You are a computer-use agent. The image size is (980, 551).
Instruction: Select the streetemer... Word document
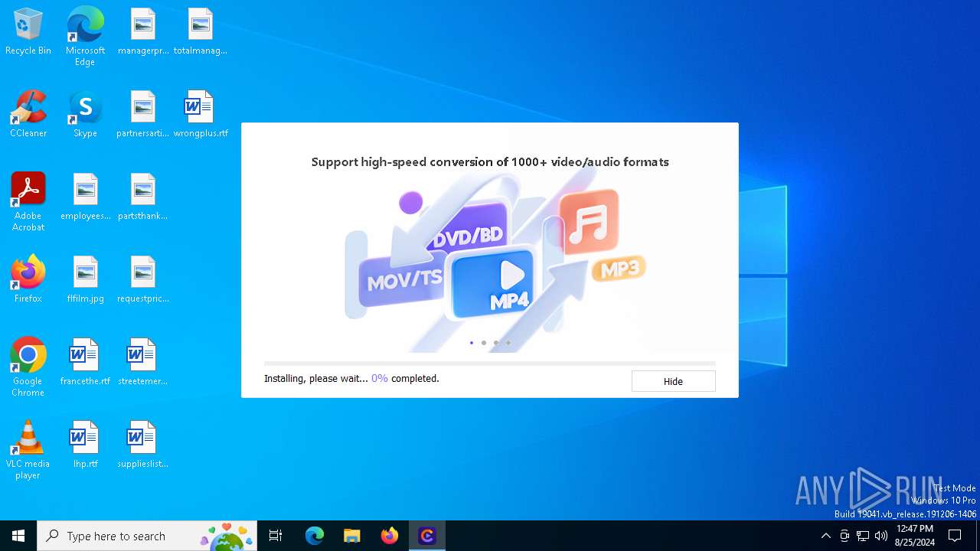point(143,363)
